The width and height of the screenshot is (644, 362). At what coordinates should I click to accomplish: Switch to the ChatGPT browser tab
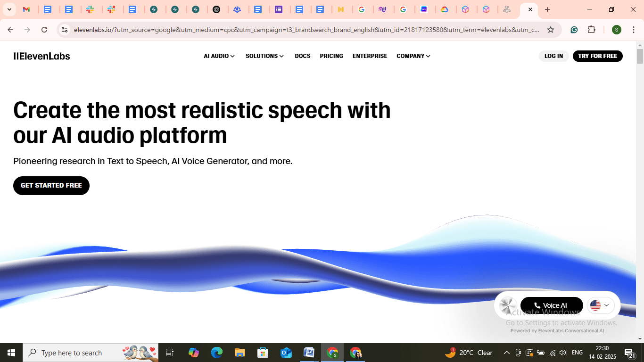(x=217, y=9)
